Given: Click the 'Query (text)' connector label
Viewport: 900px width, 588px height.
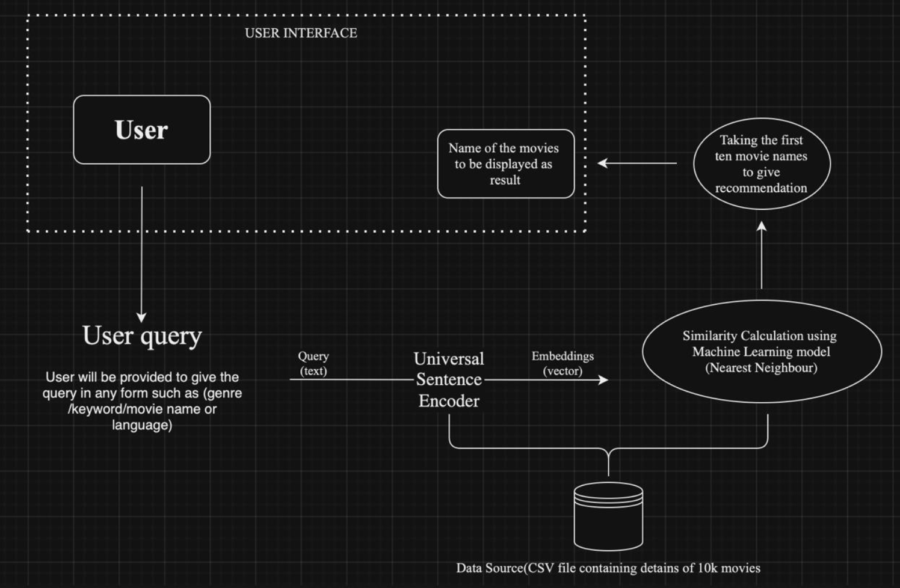Looking at the screenshot, I should [x=313, y=363].
